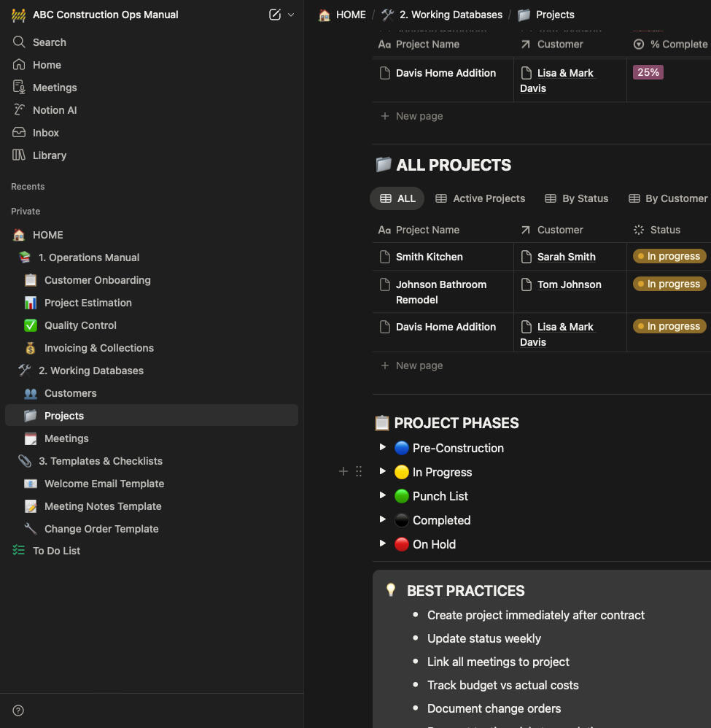Image resolution: width=711 pixels, height=728 pixels.
Task: Expand the Pre-Construction toggle
Action: pos(383,448)
